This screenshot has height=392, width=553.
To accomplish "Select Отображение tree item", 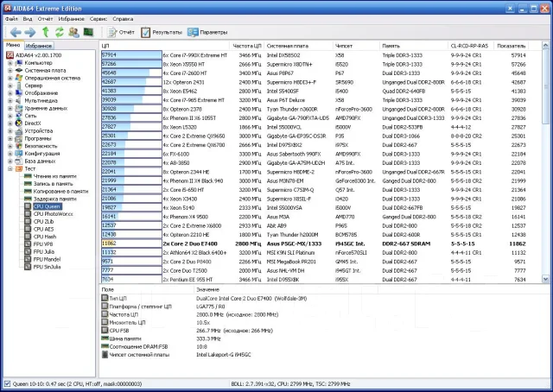I will [x=41, y=93].
